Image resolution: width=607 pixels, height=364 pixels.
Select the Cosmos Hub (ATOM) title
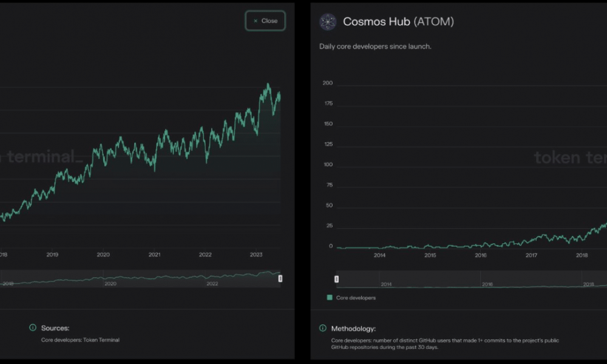(x=398, y=22)
